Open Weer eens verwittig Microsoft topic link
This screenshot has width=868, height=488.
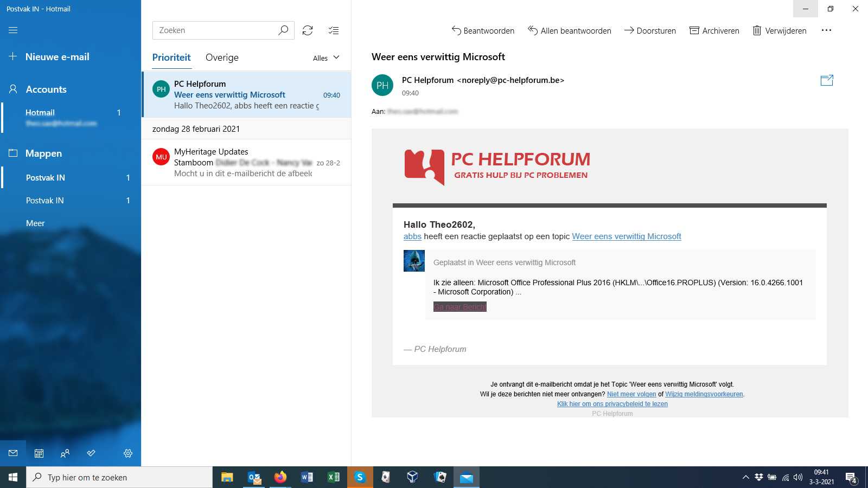tap(627, 236)
